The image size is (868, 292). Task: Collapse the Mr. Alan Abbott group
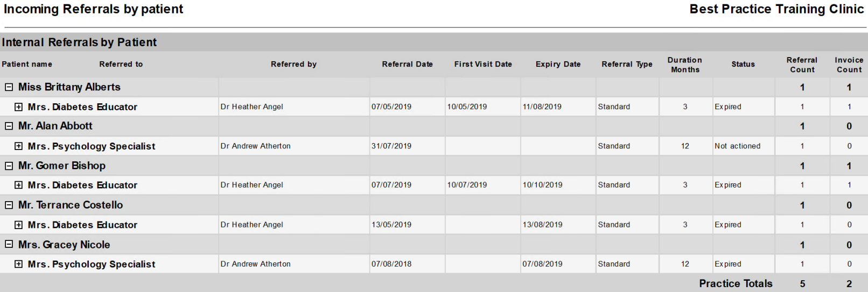pos(9,126)
